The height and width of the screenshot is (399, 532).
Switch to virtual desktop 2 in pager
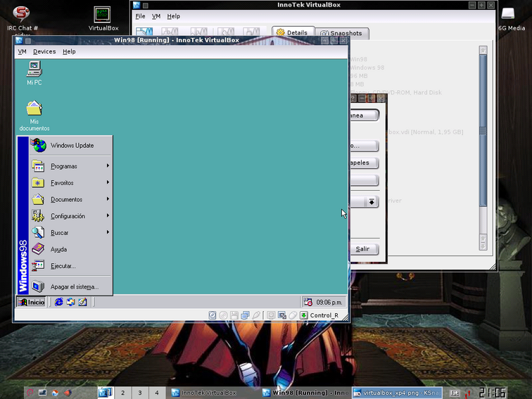pyautogui.click(x=123, y=393)
